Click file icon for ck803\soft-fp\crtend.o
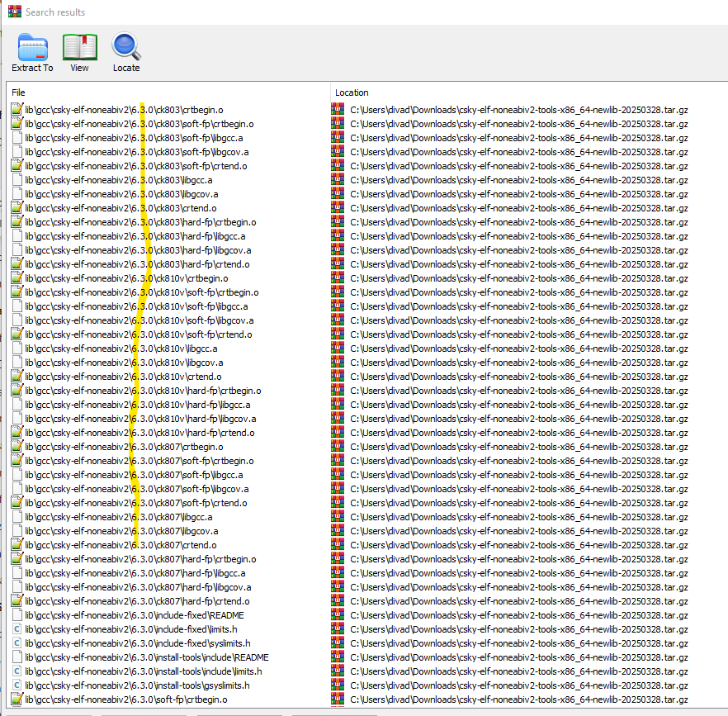Image resolution: width=728 pixels, height=716 pixels. tap(17, 165)
